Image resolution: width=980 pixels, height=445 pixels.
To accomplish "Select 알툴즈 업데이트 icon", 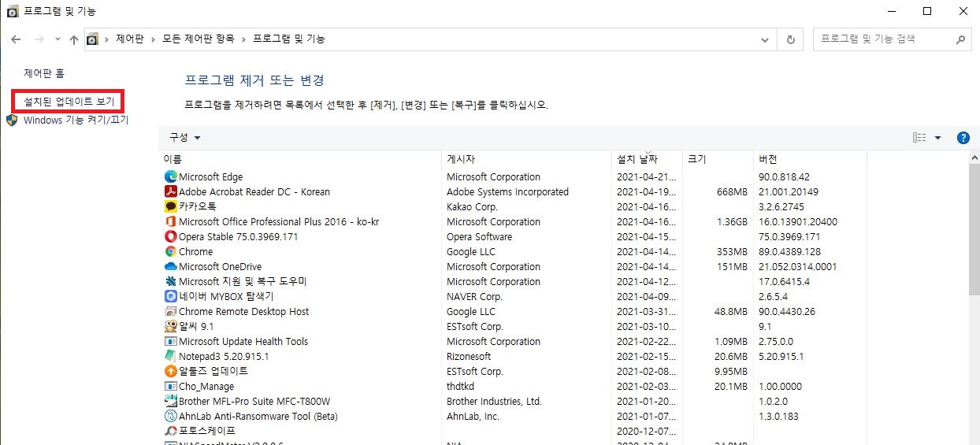I will tap(171, 371).
